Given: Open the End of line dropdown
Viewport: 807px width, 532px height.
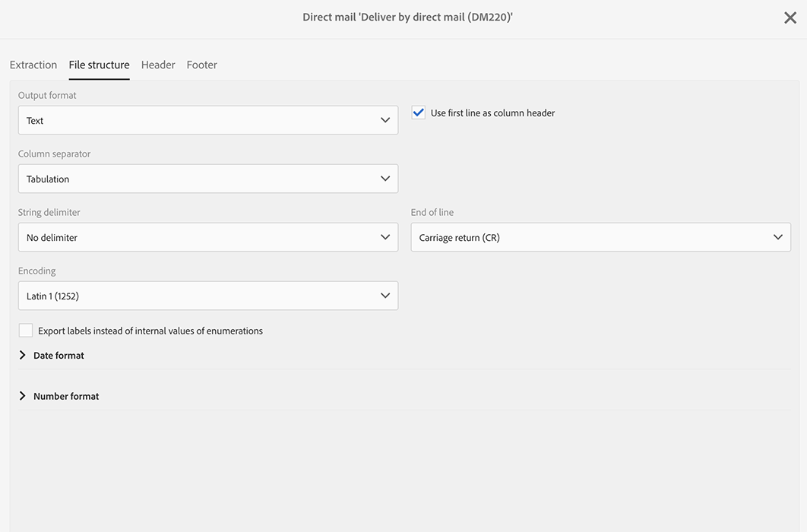Looking at the screenshot, I should (593, 238).
